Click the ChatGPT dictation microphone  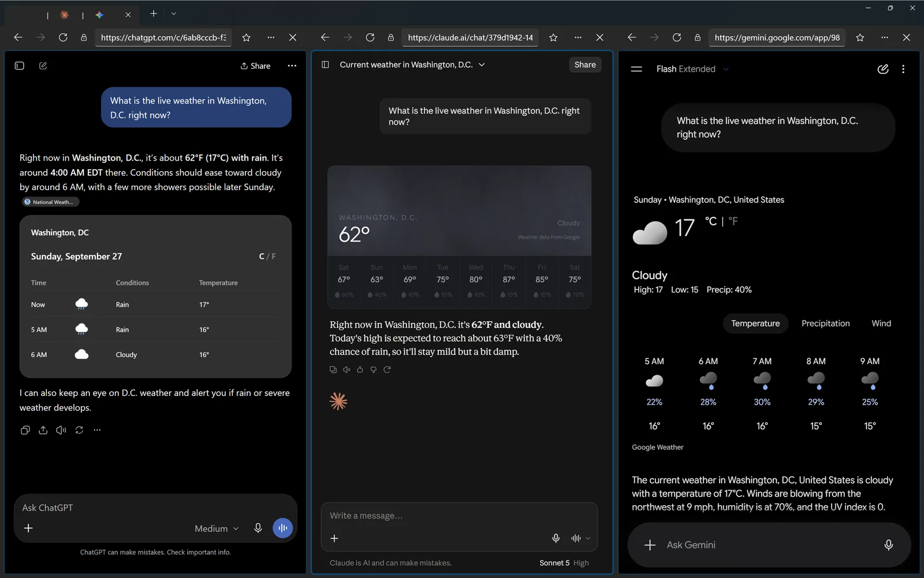coord(258,528)
